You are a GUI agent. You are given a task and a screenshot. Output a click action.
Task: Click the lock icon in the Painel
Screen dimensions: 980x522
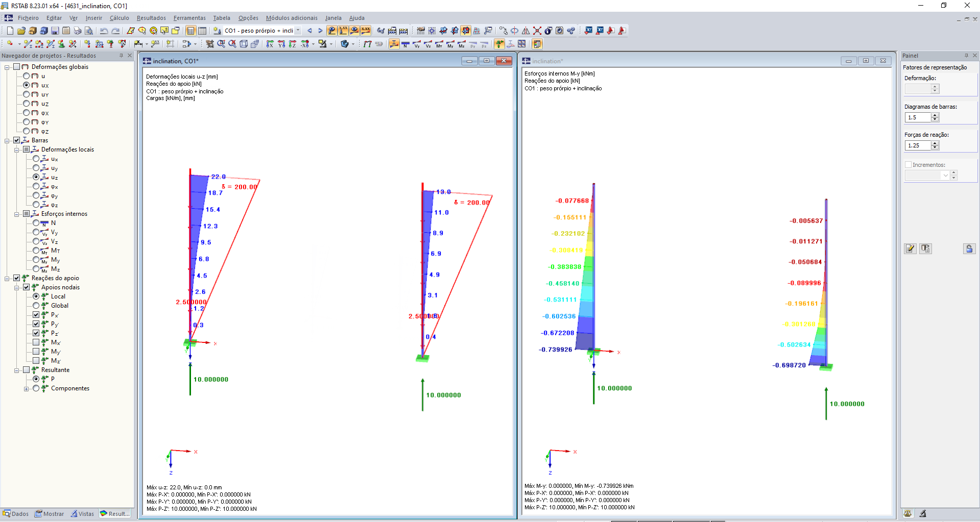969,248
